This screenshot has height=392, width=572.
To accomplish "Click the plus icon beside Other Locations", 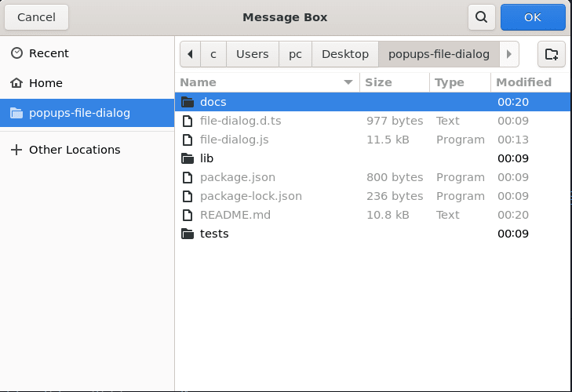I will tap(16, 150).
